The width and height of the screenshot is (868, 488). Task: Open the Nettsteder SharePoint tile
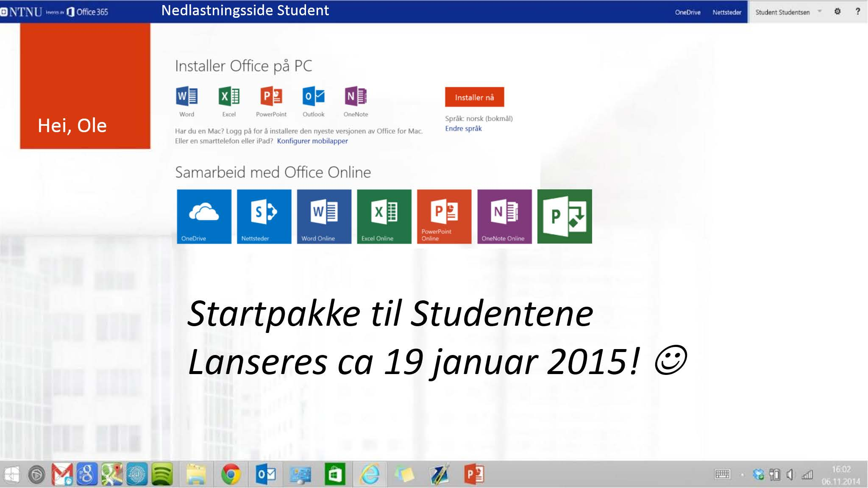(264, 216)
